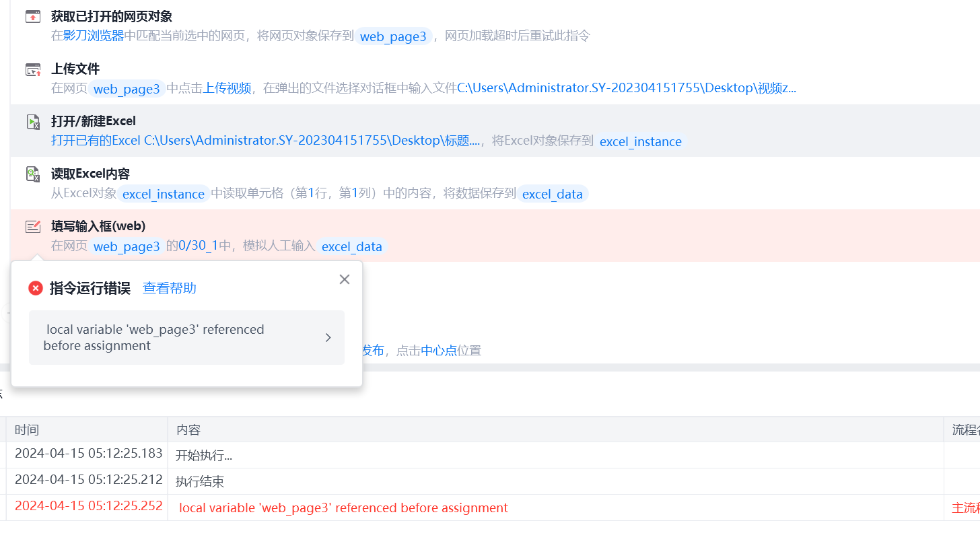Click the 填写输入框(web) step icon
Viewport: 980px width, 560px height.
33,227
